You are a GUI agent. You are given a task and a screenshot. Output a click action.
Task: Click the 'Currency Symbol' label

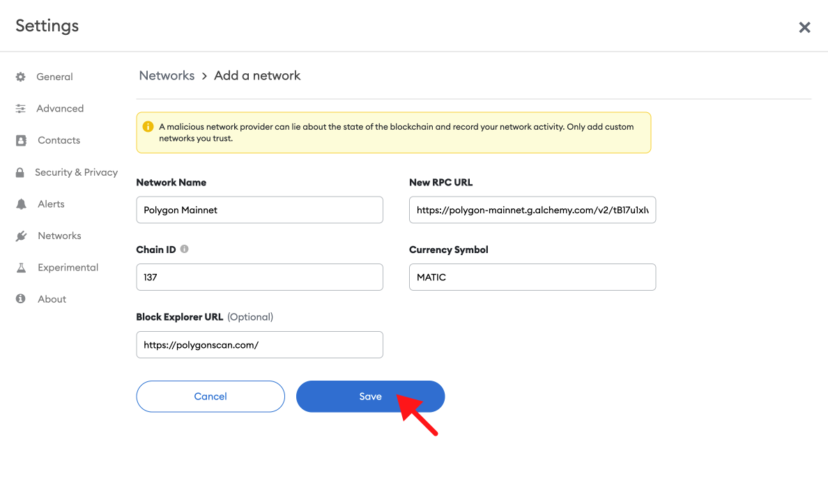click(448, 250)
